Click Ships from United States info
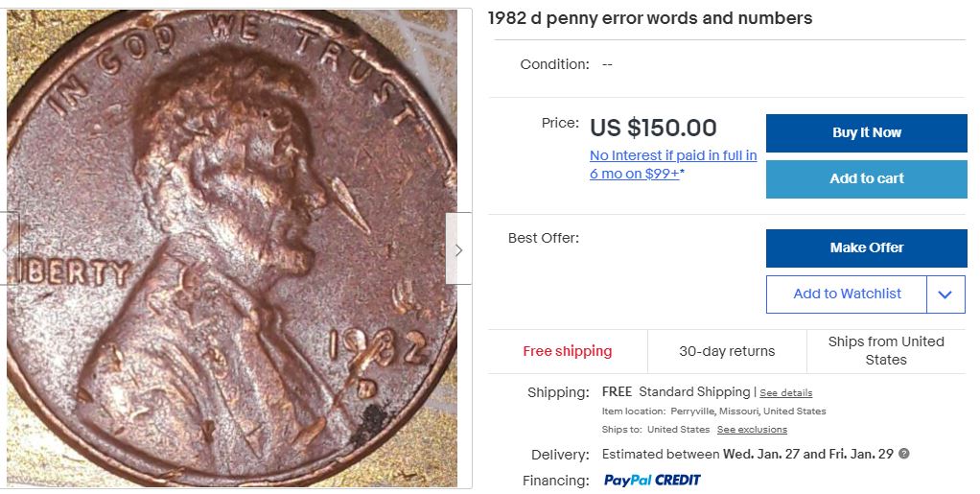This screenshot has width=980, height=494. [886, 350]
